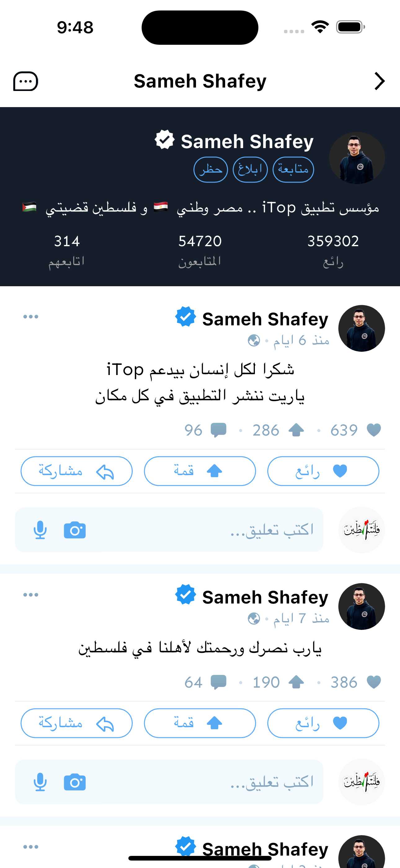
Task: Toggle رائع like on first post
Action: pos(323,471)
